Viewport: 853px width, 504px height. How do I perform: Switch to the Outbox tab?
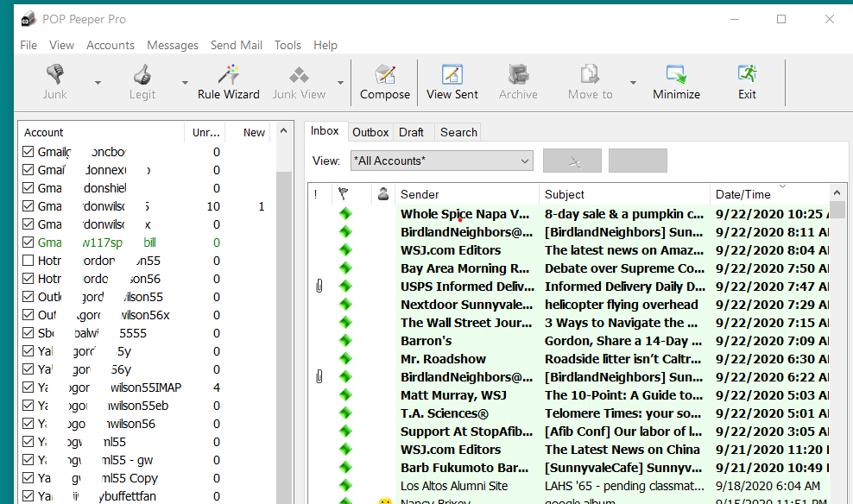370,132
